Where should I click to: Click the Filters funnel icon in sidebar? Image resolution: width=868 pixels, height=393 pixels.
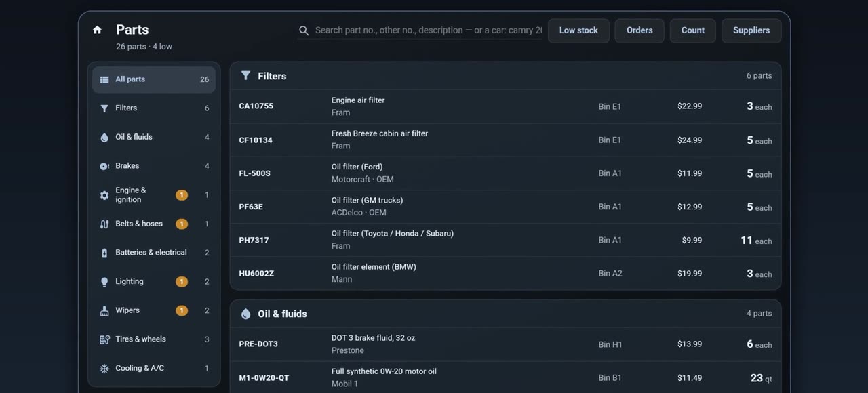104,108
